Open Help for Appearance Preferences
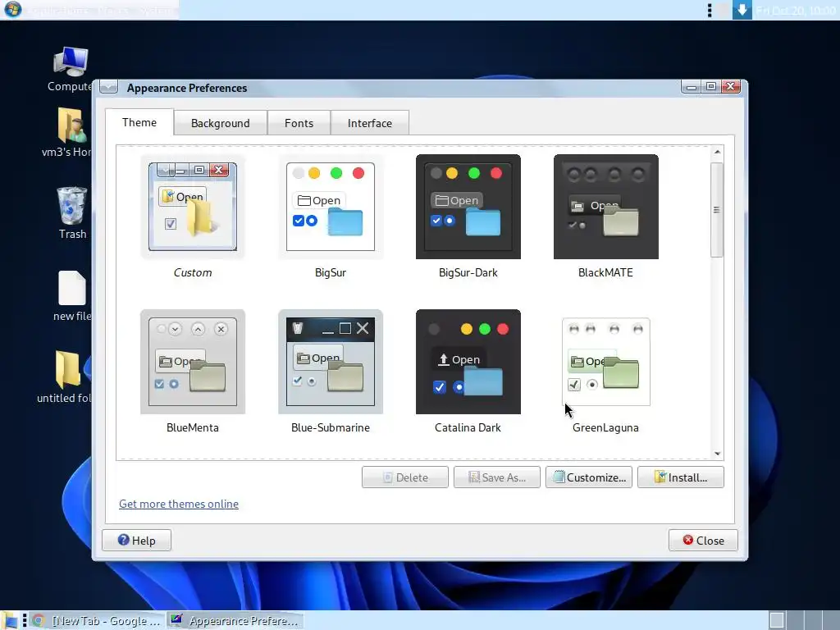840x630 pixels. (x=137, y=540)
